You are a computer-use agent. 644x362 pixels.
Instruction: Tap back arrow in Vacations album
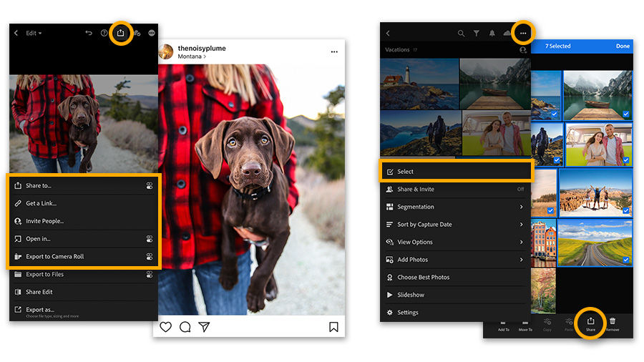coord(388,33)
